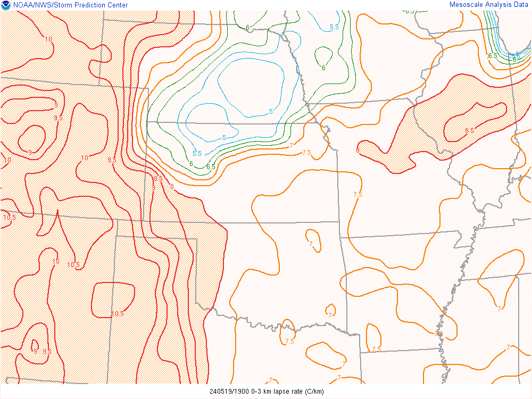Select the 9 label inside the concentric red circles

pyautogui.click(x=30, y=152)
